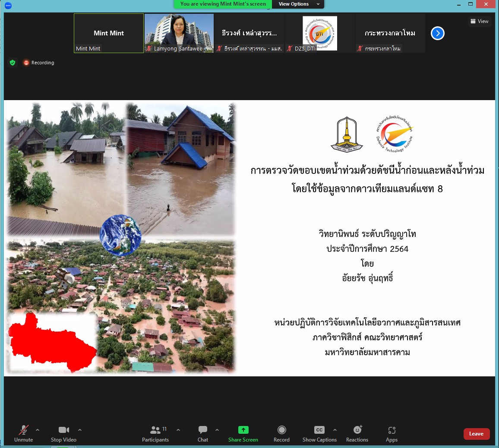This screenshot has height=448, width=499.
Task: Click the author name 'อัยยรัช อุ่นฤทธิ์'
Action: pyautogui.click(x=367, y=278)
